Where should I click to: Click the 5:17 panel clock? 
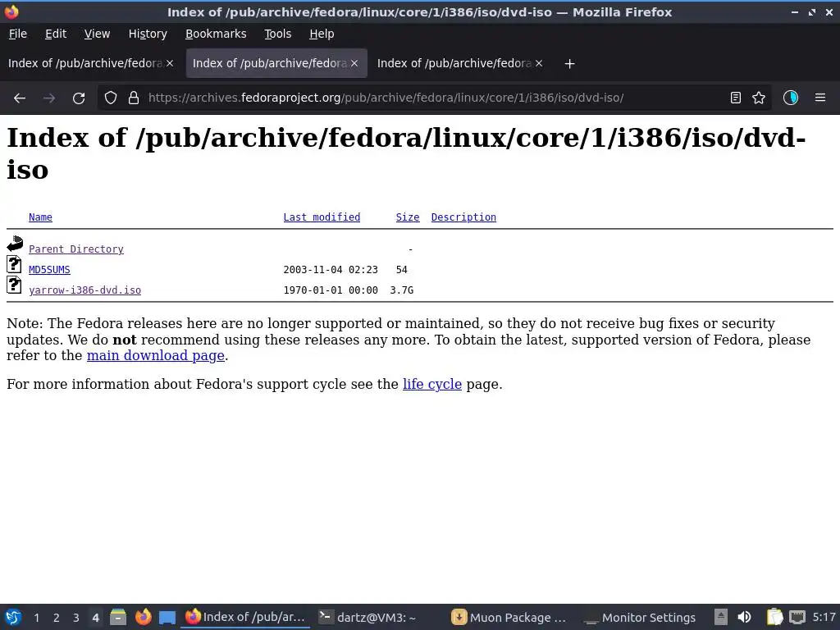pos(824,617)
